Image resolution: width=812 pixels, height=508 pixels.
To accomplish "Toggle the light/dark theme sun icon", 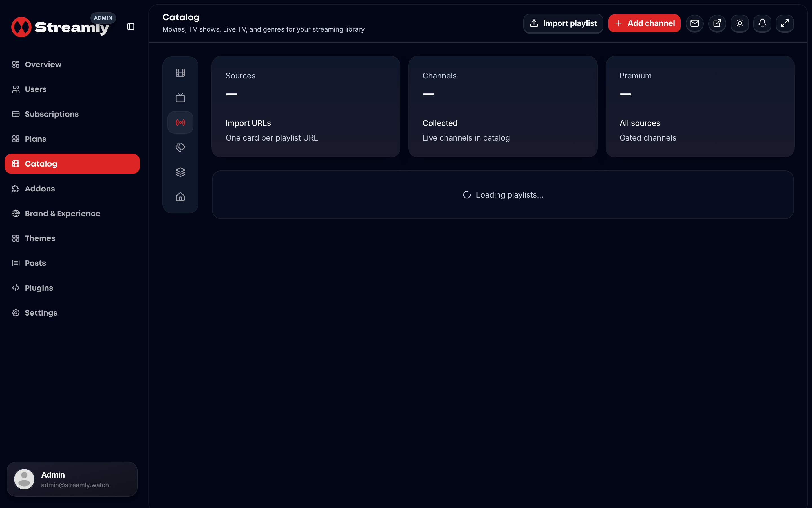I will [x=740, y=23].
